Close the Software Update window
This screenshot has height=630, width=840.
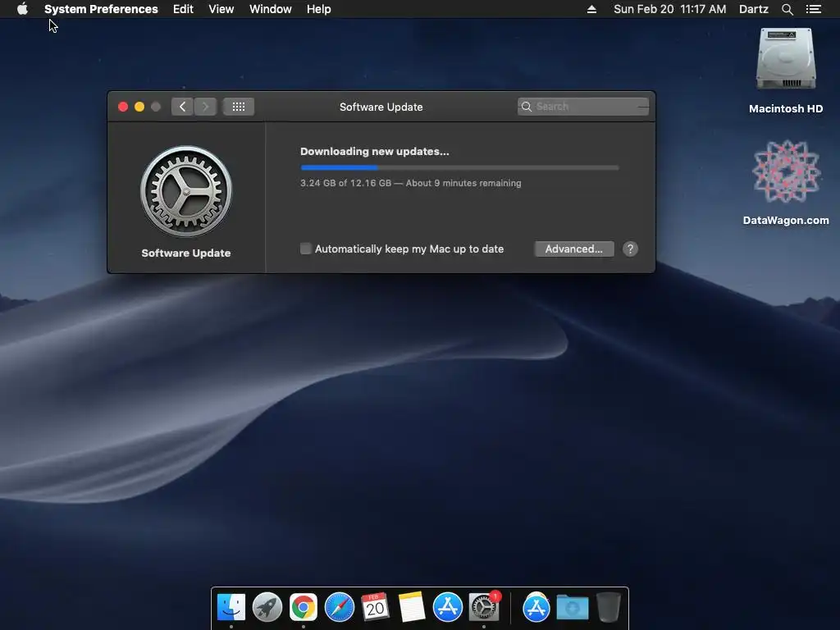click(123, 107)
